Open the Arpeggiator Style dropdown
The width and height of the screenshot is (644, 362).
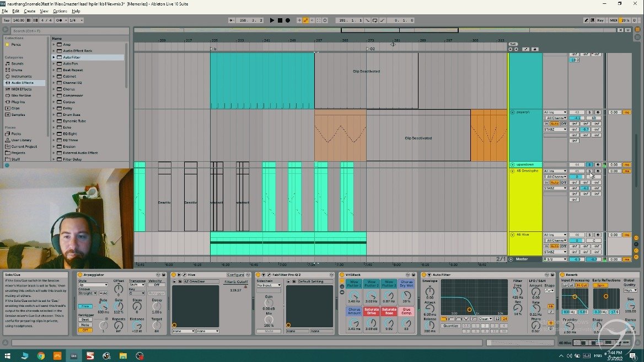(93, 285)
